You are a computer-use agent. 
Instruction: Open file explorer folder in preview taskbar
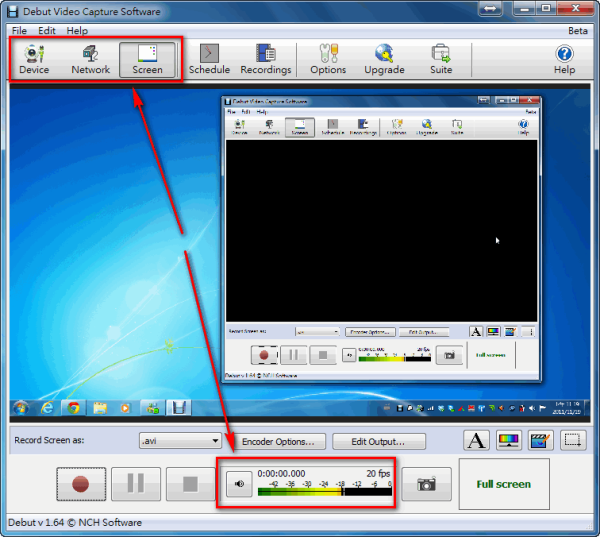(x=100, y=408)
